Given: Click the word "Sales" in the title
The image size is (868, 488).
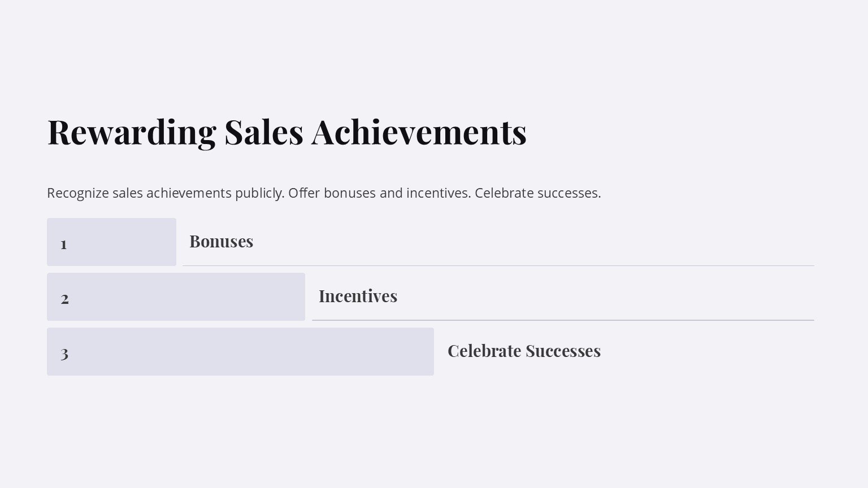Looking at the screenshot, I should tap(263, 132).
